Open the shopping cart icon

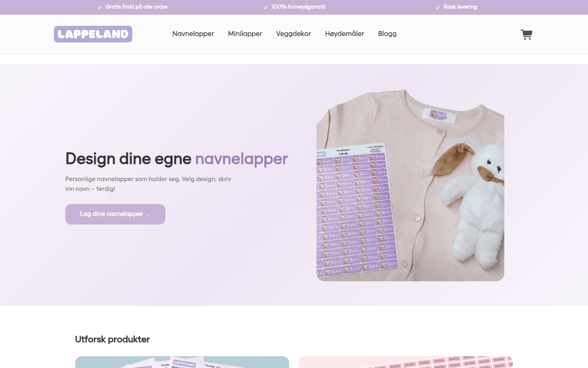coord(526,34)
